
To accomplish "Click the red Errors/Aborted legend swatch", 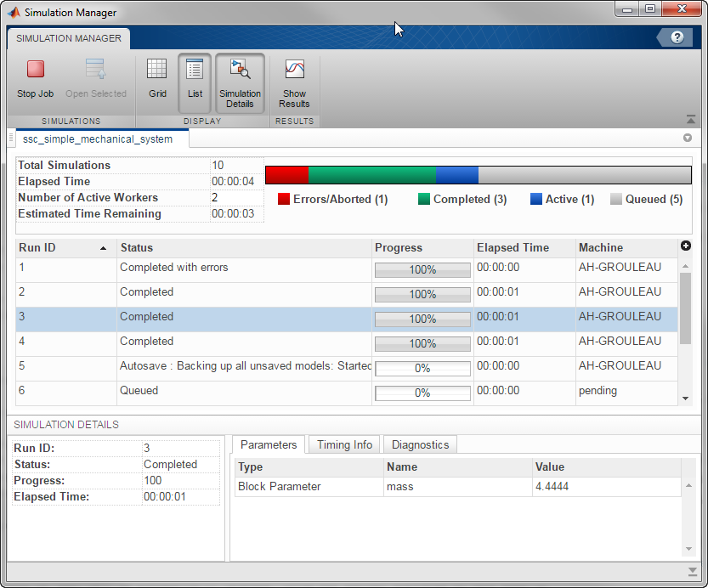I will [284, 199].
